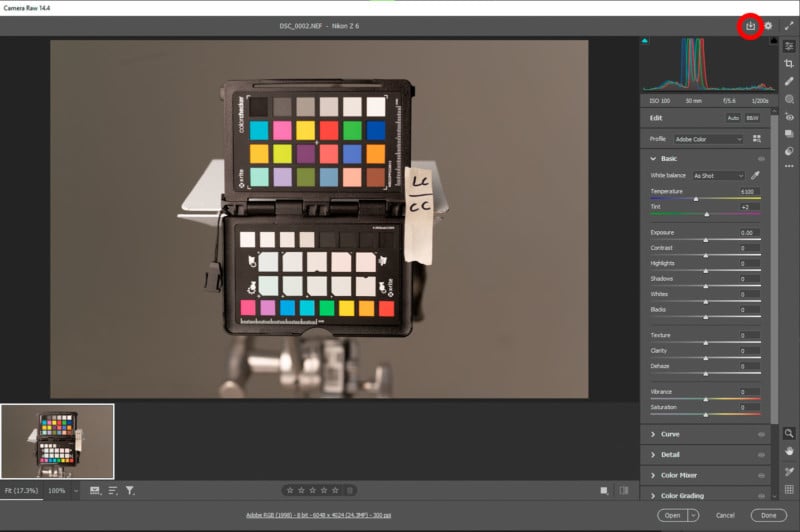Select the Zoom magnifier tool

(789, 433)
